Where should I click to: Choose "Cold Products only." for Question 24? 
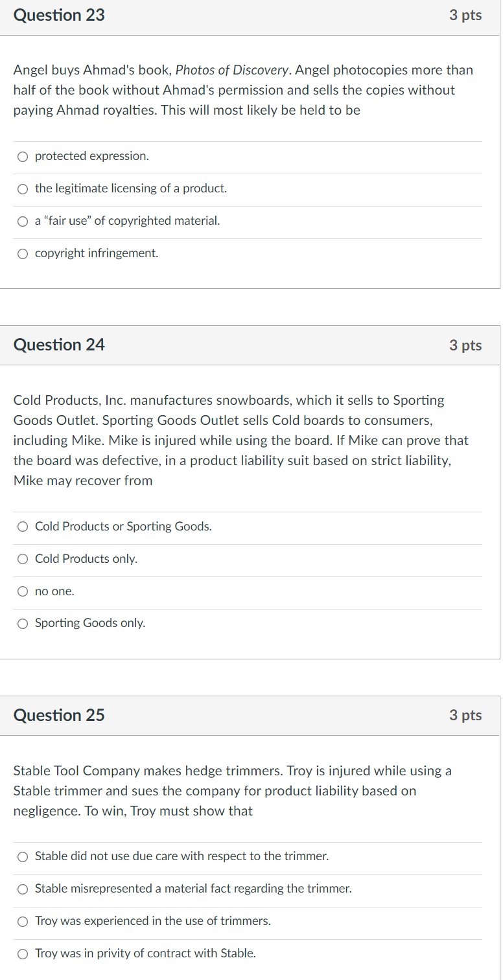[x=23, y=559]
